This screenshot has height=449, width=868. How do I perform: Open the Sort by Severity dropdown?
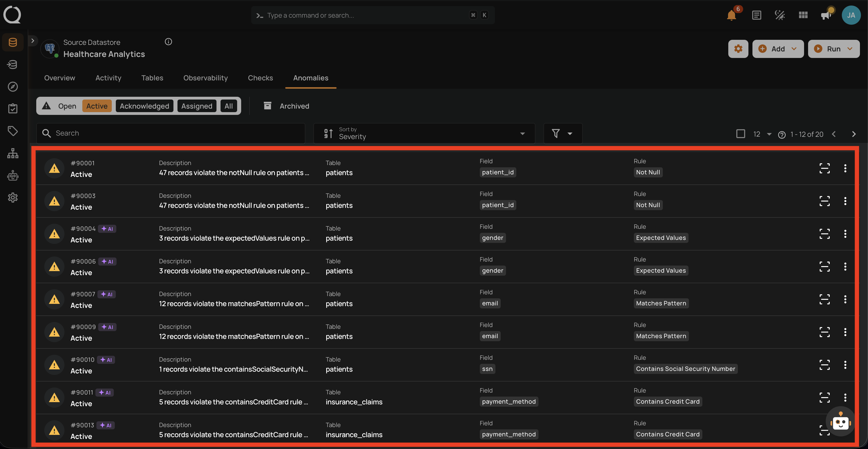coord(424,134)
